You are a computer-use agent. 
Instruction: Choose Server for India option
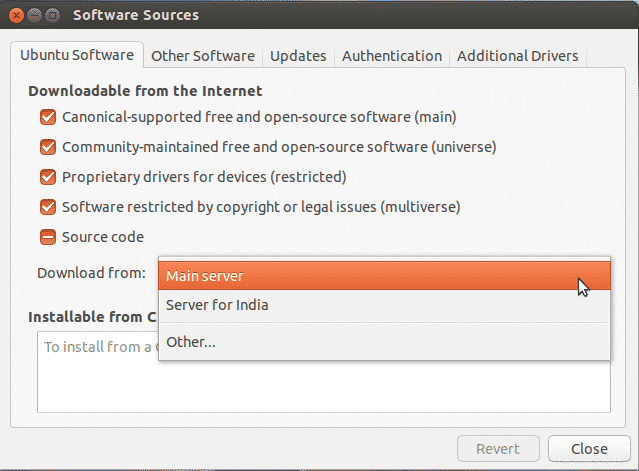pos(384,305)
